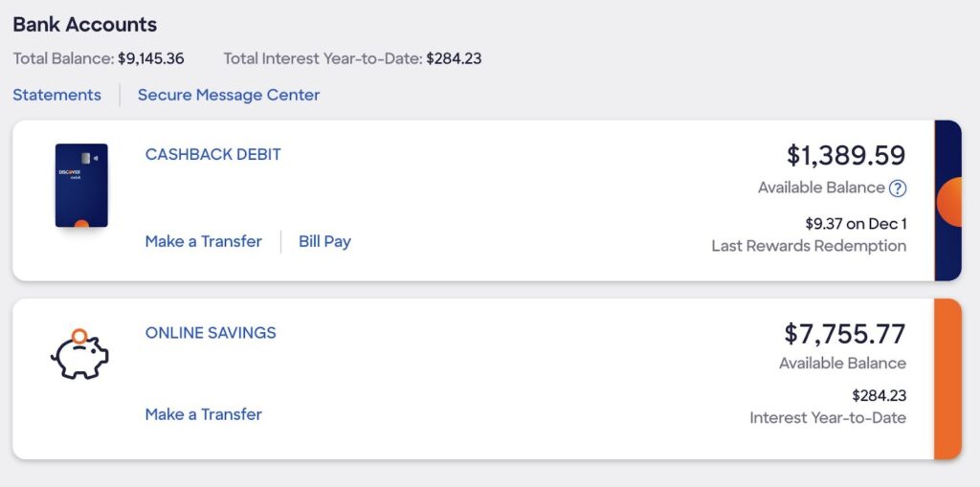Open the Available Balance help question mark
The height and width of the screenshot is (487, 980).
click(898, 188)
